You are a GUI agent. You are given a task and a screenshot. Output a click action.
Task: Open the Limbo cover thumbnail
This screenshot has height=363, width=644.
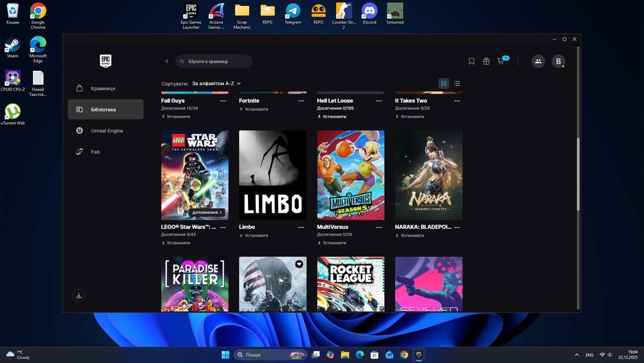click(272, 175)
